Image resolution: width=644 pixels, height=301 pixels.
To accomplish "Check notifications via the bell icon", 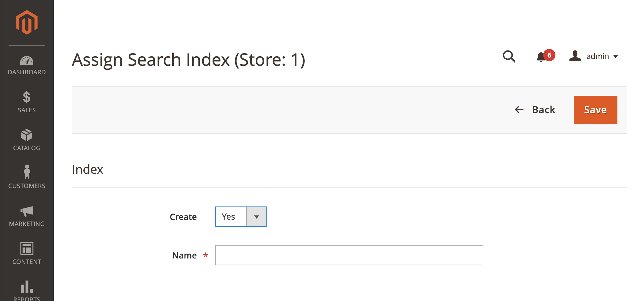I will tap(541, 57).
